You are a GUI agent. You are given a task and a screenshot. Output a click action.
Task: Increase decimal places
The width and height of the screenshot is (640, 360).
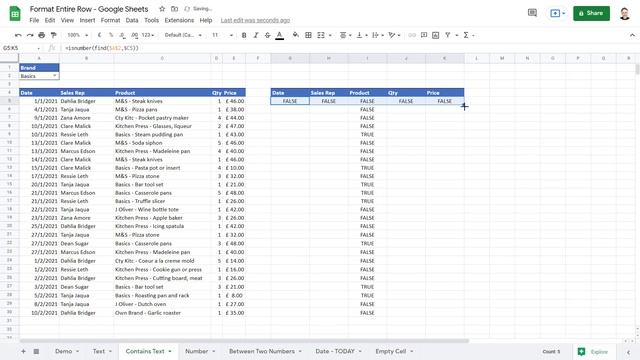[x=134, y=36]
